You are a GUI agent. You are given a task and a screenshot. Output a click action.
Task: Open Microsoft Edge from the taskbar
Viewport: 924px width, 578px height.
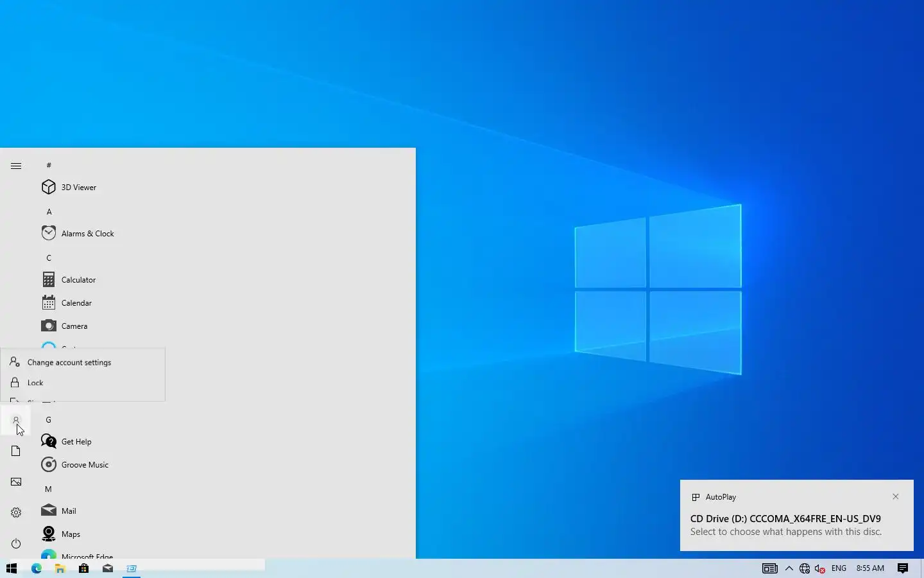[37, 568]
